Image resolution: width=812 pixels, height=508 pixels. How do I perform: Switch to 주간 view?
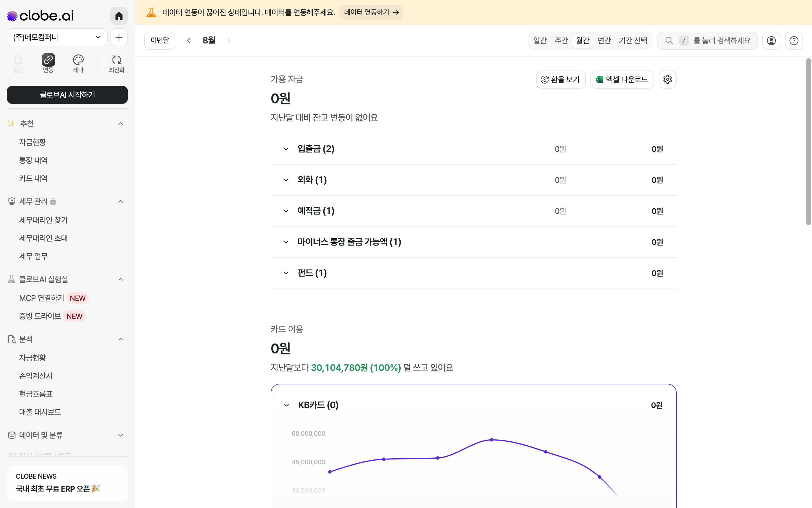[561, 41]
